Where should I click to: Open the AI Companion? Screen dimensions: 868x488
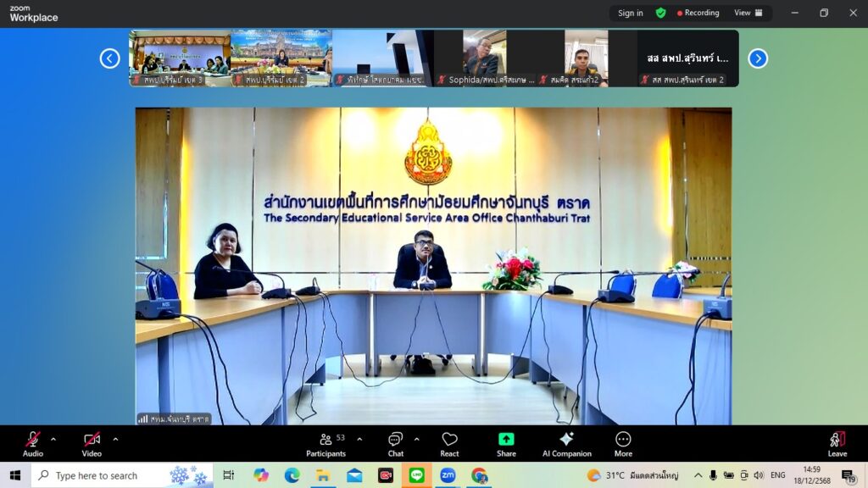566,440
